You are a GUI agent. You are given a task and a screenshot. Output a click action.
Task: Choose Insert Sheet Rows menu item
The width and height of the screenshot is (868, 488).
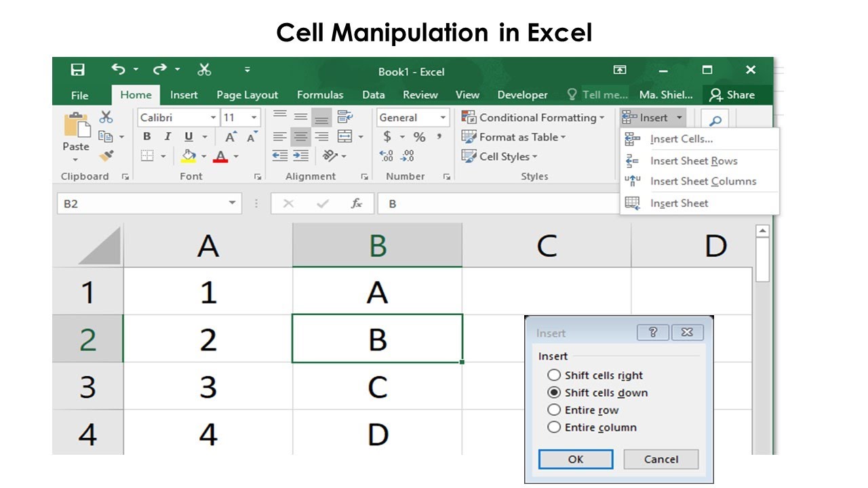pyautogui.click(x=700, y=161)
